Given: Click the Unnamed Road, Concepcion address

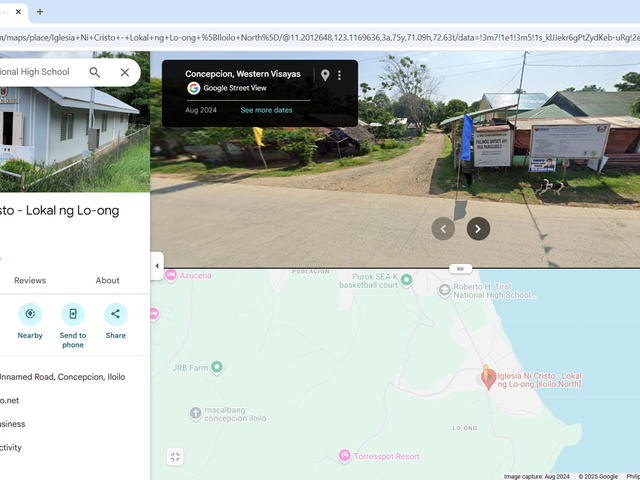Looking at the screenshot, I should coord(62,377).
